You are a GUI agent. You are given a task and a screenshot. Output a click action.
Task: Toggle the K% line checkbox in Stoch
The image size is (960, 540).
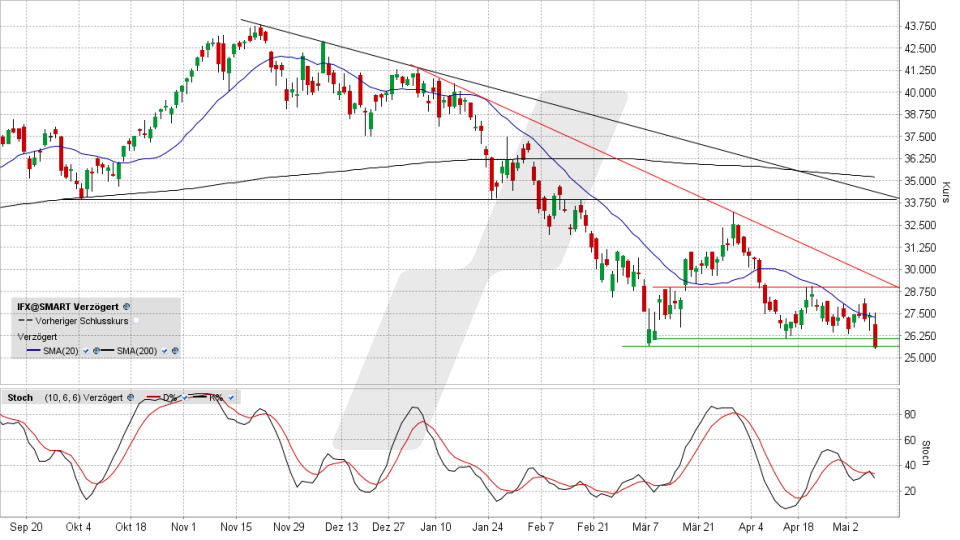231,397
